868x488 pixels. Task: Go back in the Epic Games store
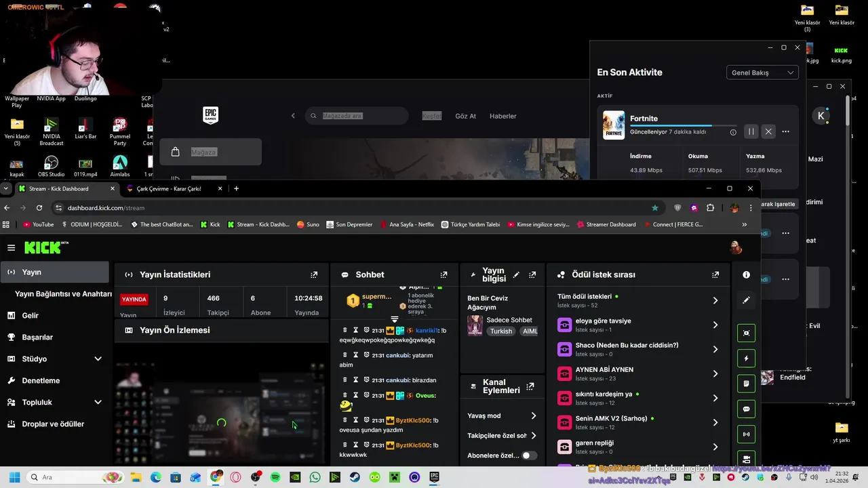tap(293, 116)
